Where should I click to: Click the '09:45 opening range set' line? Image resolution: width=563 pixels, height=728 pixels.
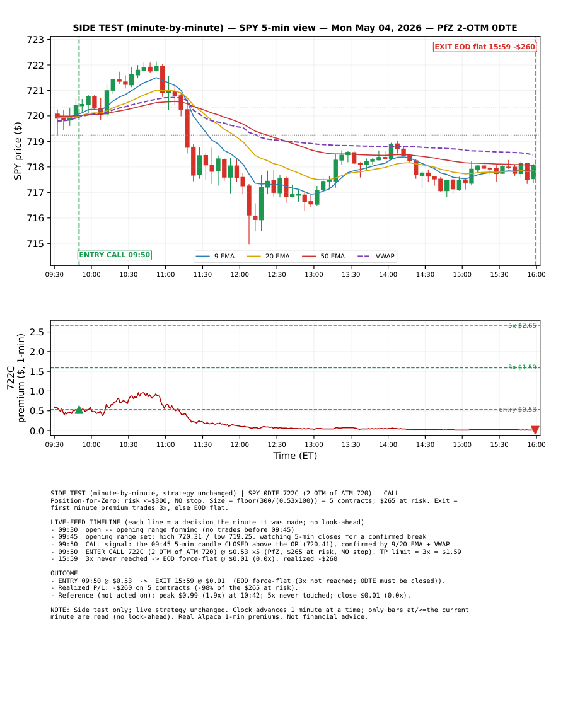click(238, 537)
